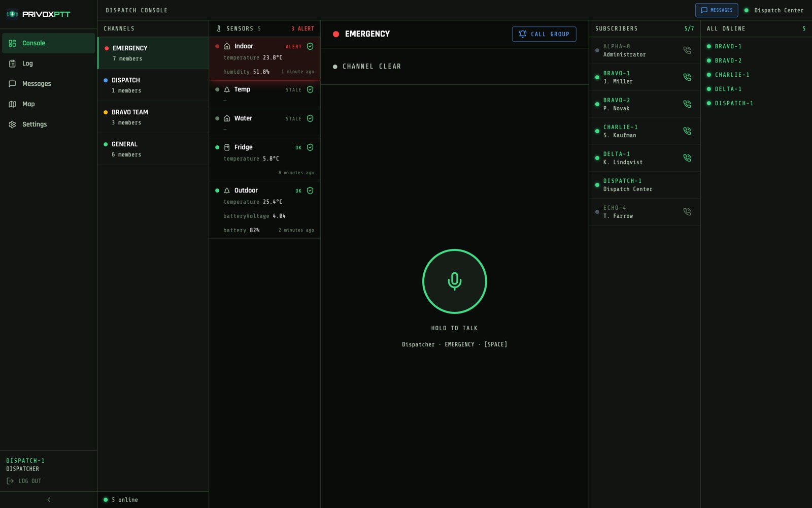Open the Messages page in sidebar
Image resolution: width=812 pixels, height=508 pixels.
pyautogui.click(x=48, y=84)
